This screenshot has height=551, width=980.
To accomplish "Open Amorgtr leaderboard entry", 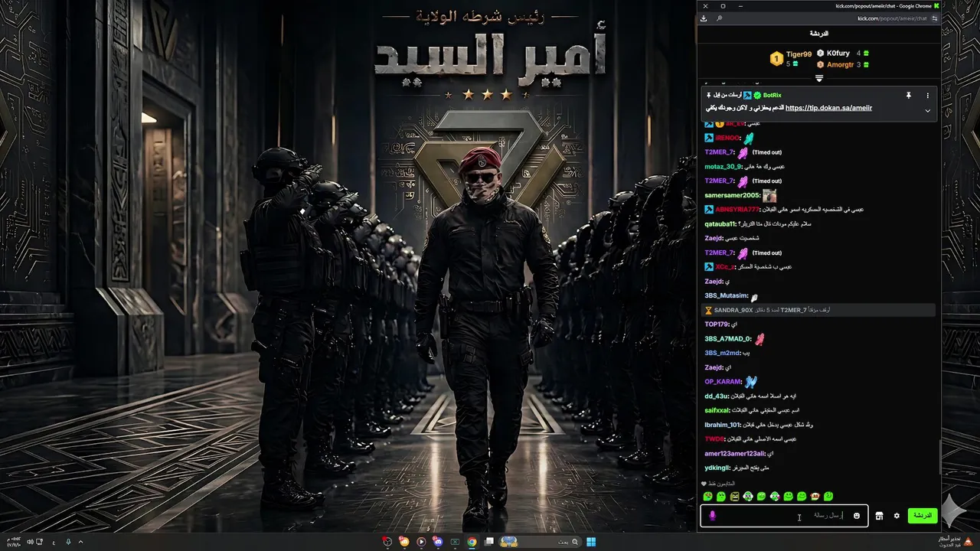I will [x=842, y=65].
